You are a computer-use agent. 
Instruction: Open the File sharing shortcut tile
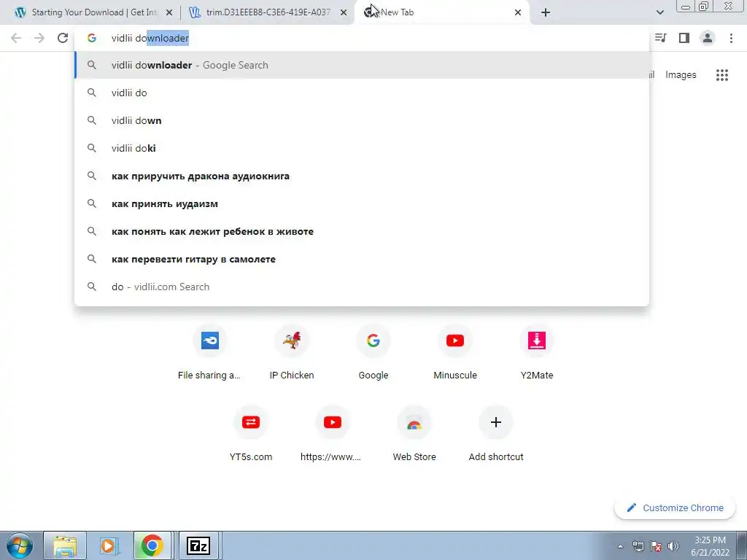(209, 353)
